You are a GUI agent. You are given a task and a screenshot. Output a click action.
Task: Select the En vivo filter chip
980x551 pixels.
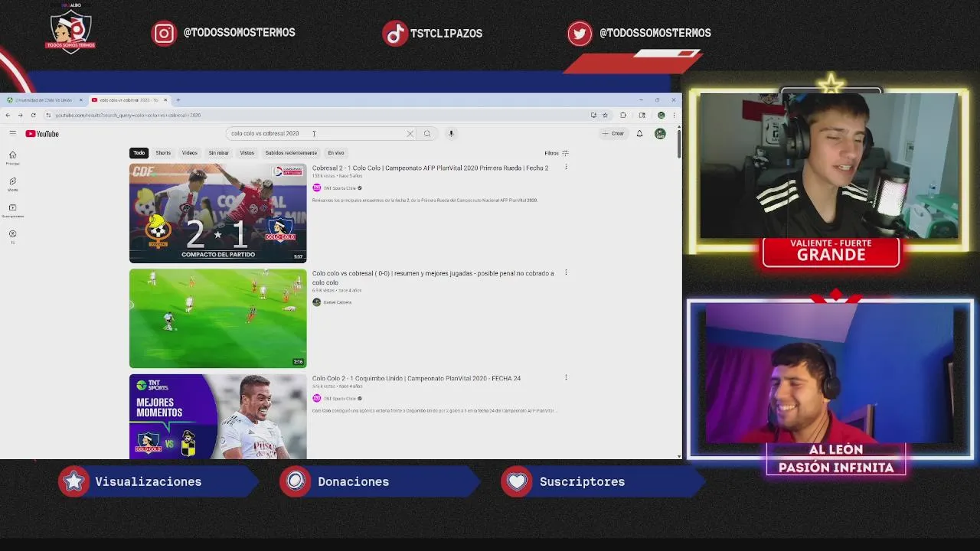pyautogui.click(x=336, y=153)
